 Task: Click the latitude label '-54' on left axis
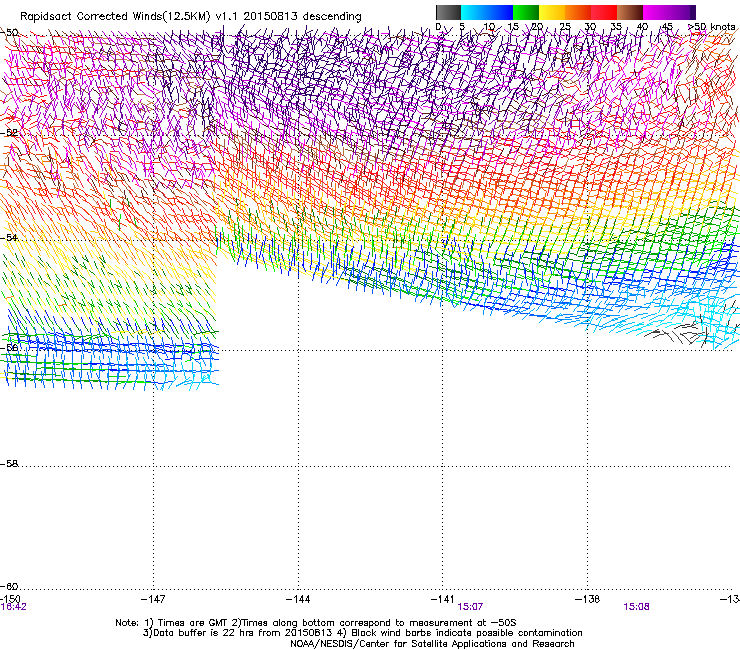pyautogui.click(x=9, y=237)
